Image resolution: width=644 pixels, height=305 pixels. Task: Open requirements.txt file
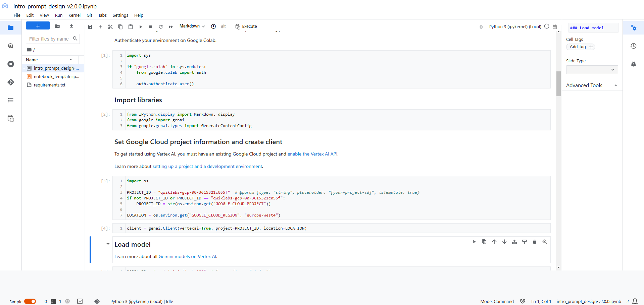(x=53, y=85)
